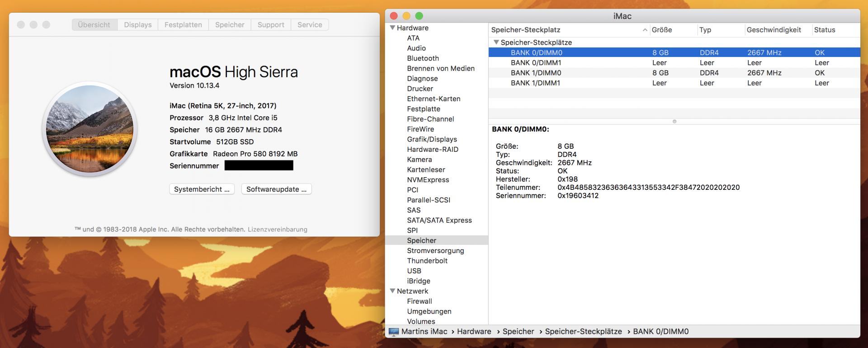Click Speicher in the path bar

[518, 331]
